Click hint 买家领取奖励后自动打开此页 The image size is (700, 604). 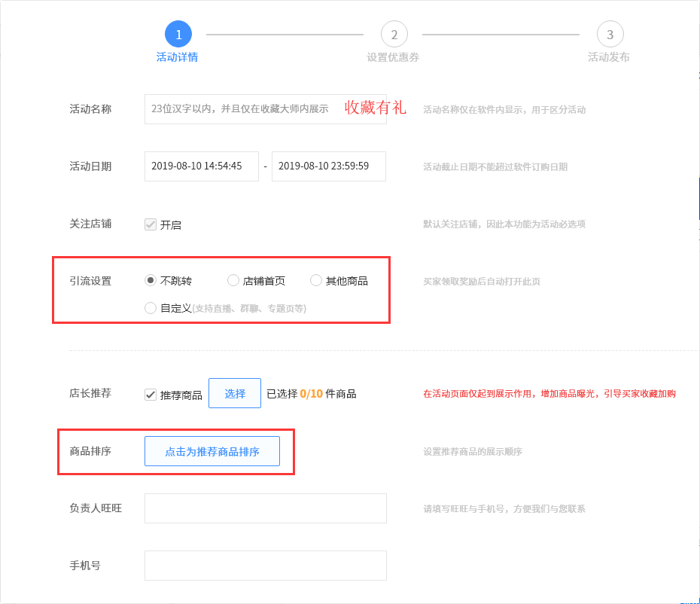click(482, 282)
